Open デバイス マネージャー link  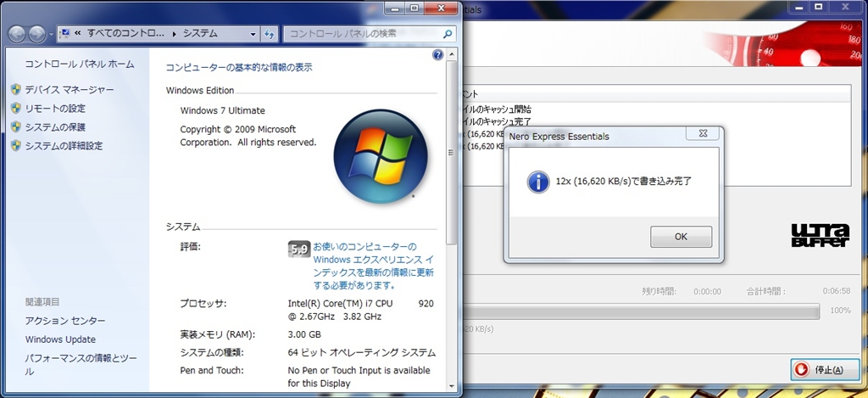[x=70, y=90]
